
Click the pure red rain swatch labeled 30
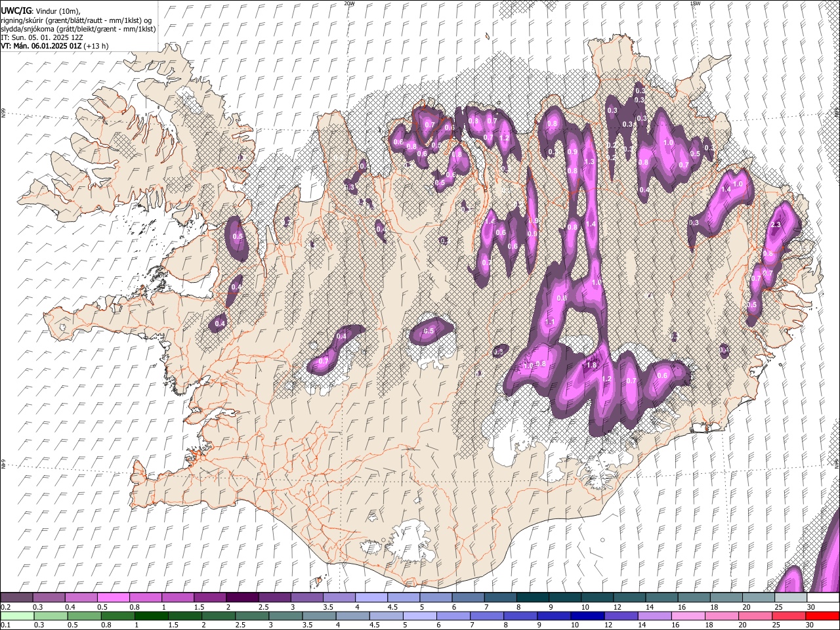pos(822,616)
